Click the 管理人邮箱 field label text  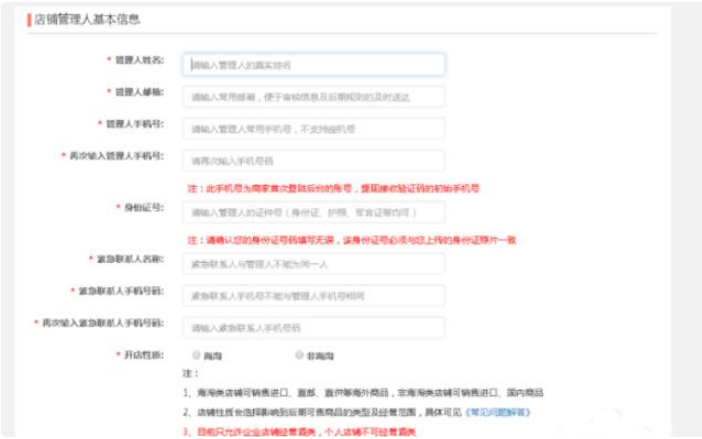click(x=139, y=92)
